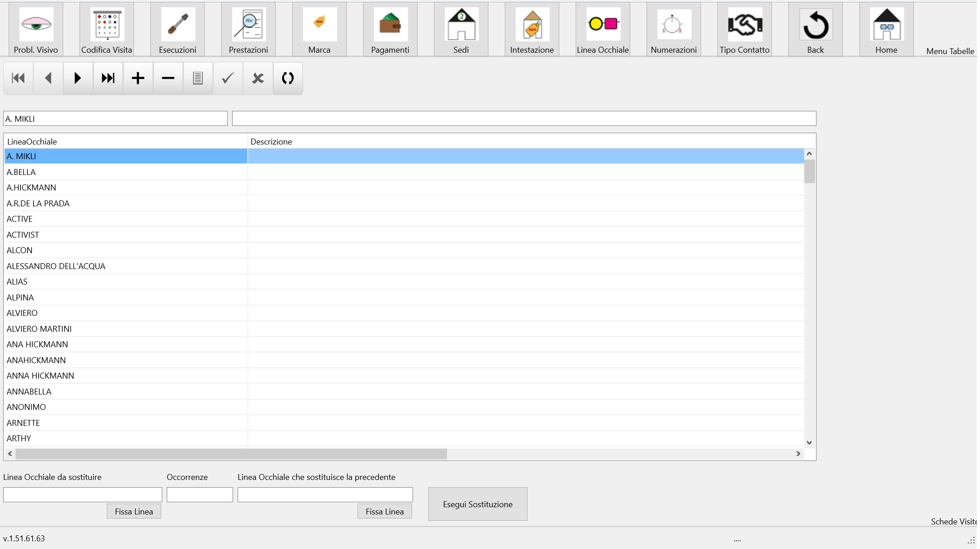980x549 pixels.
Task: Sort by the LineaOcchiale column header
Action: click(126, 141)
